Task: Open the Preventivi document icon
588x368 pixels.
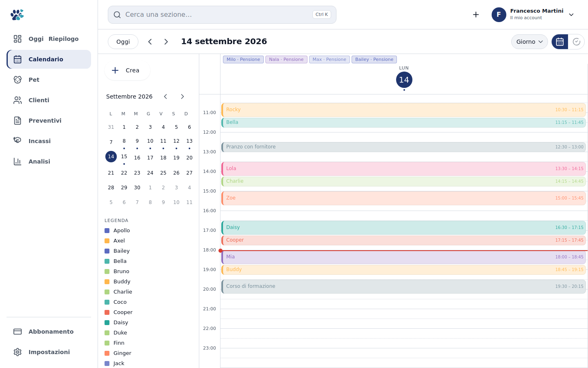Action: pyautogui.click(x=18, y=121)
